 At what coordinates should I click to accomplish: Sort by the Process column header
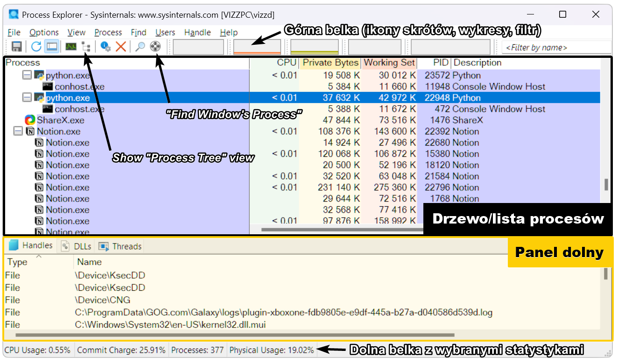point(127,63)
